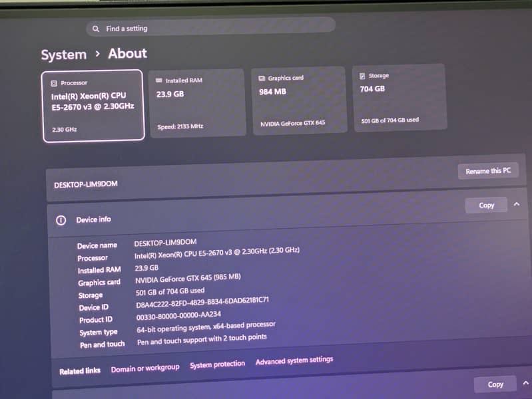Image resolution: width=532 pixels, height=399 pixels.
Task: Click the Rename this PC button
Action: (488, 171)
